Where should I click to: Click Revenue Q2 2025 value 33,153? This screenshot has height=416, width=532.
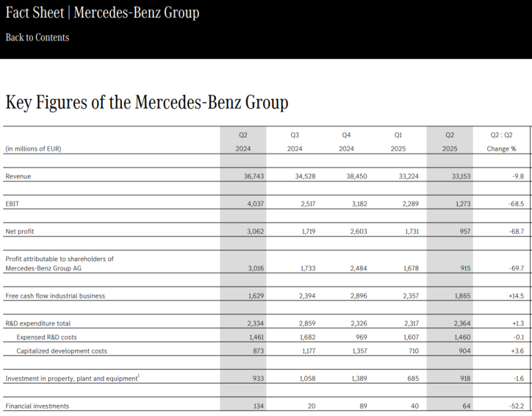[460, 176]
